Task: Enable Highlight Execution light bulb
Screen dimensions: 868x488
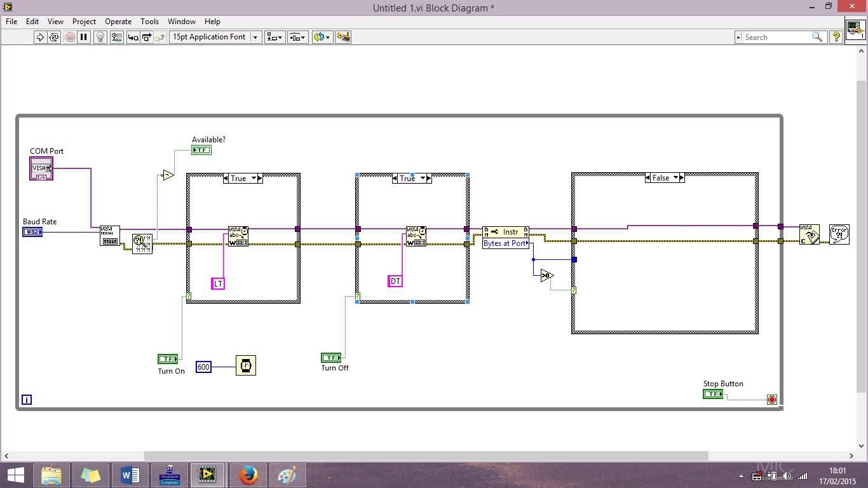Action: [x=100, y=37]
